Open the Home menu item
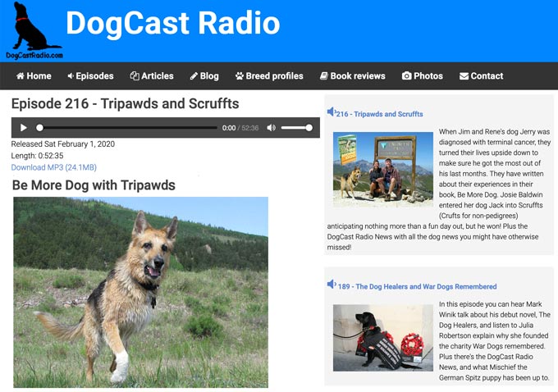Screen dimensions: 558x392 34,75
